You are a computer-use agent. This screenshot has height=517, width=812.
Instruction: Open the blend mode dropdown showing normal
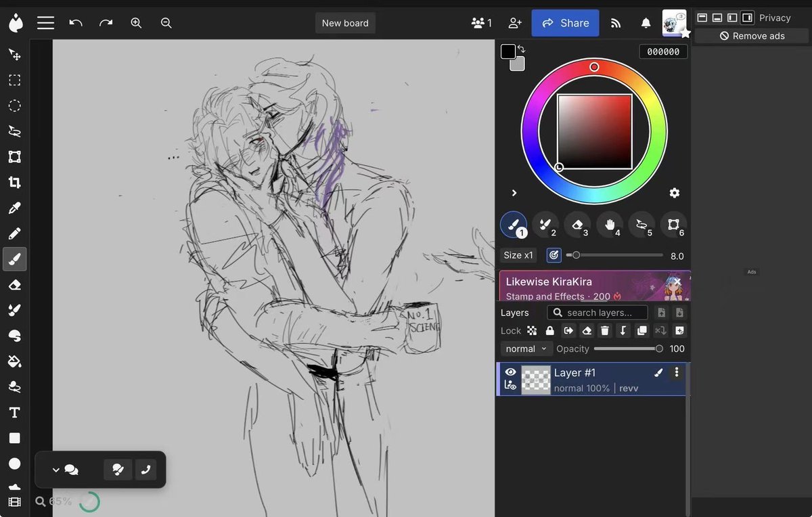click(x=525, y=349)
